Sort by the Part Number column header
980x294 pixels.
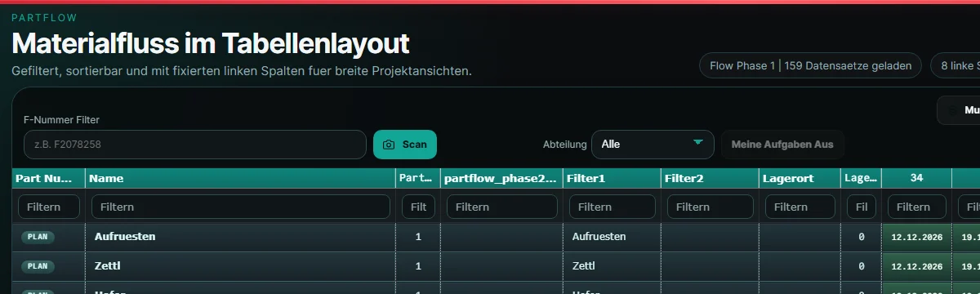[49, 178]
